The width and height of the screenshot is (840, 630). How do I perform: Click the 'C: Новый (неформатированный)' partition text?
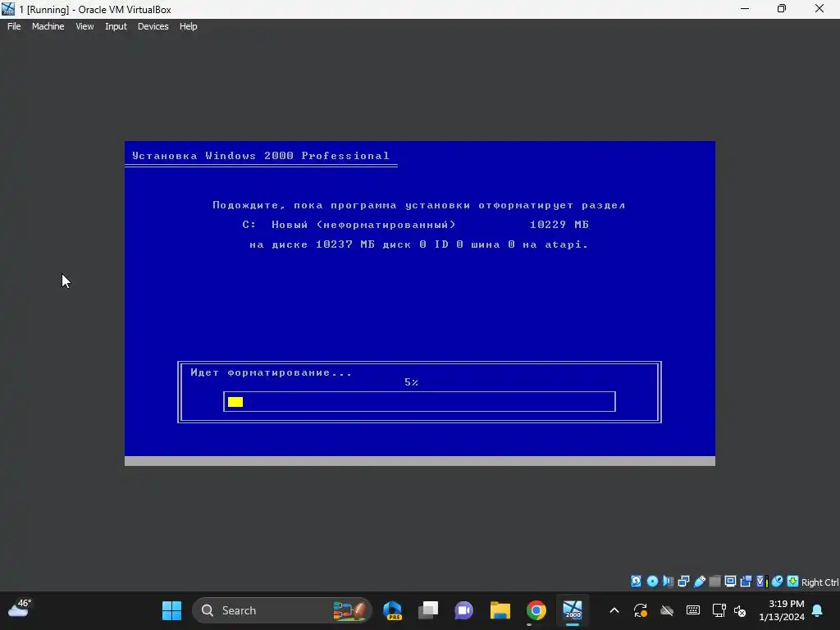click(x=349, y=225)
